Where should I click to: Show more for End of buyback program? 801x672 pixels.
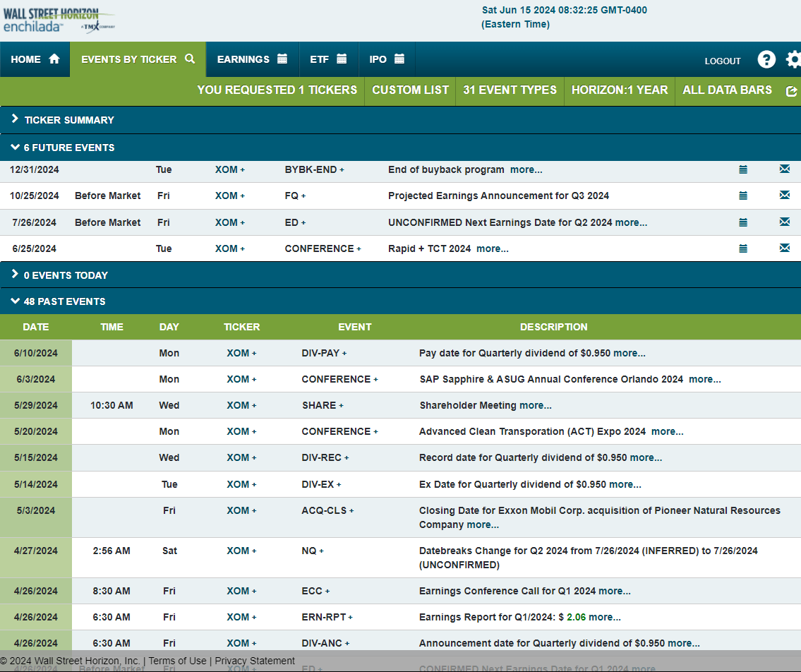click(526, 169)
